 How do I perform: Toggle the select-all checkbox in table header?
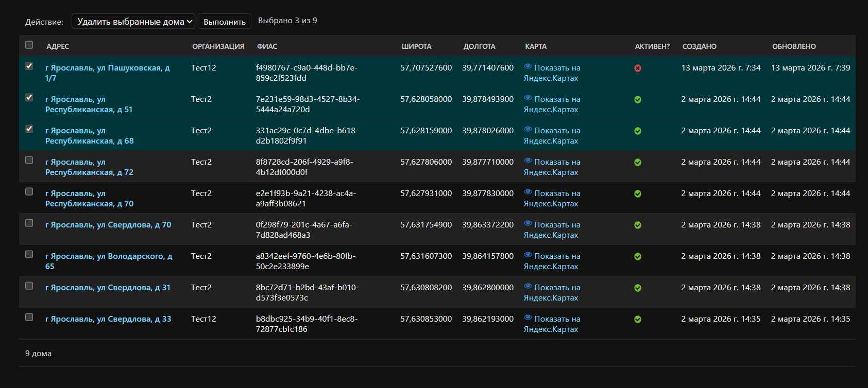click(x=29, y=45)
